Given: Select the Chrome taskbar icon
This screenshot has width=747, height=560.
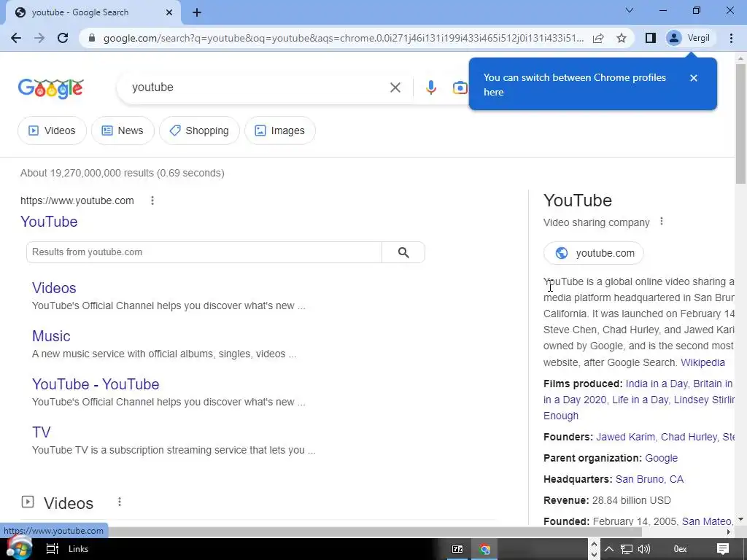Looking at the screenshot, I should [485, 549].
